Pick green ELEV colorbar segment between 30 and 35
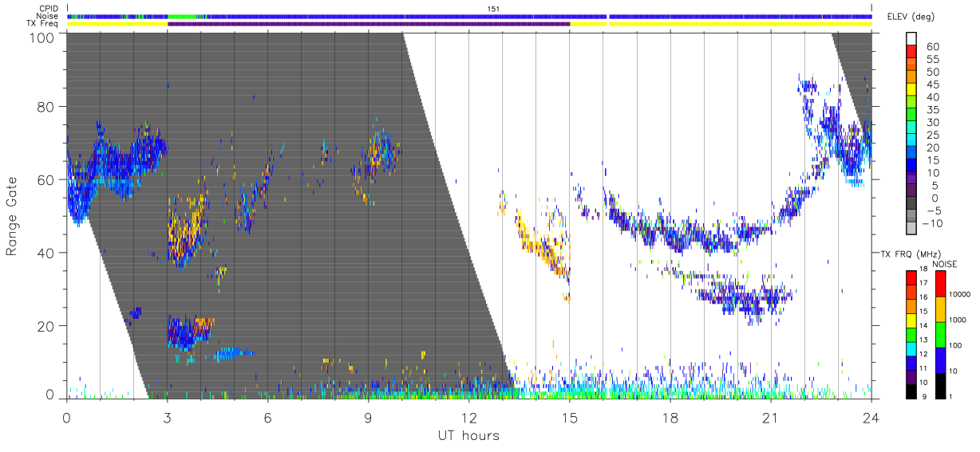 coord(911,116)
